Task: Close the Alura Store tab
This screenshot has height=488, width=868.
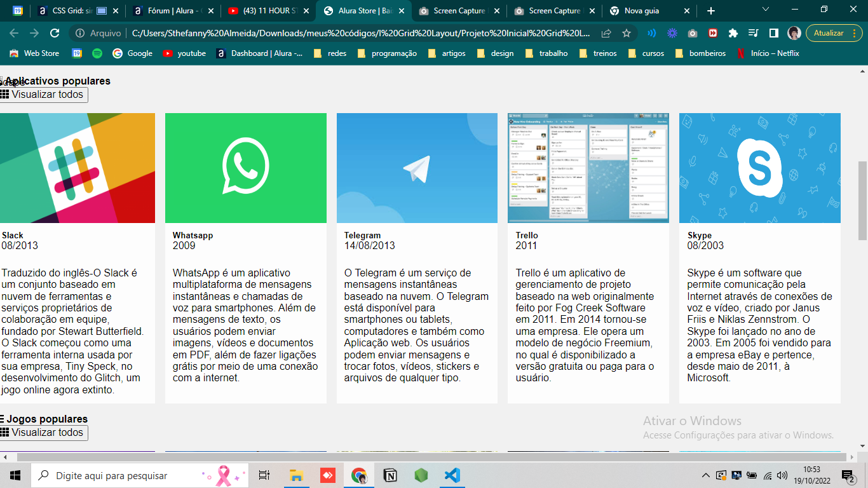Action: pos(402,11)
